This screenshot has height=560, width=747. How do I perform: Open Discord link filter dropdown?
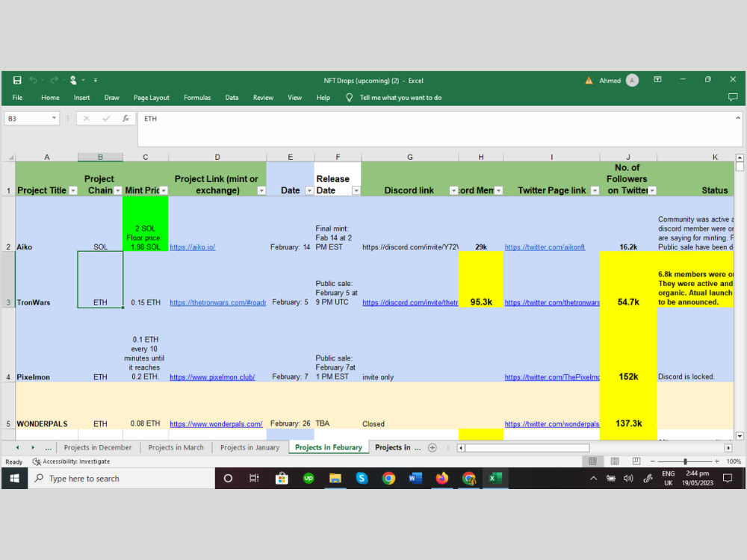[x=453, y=190]
